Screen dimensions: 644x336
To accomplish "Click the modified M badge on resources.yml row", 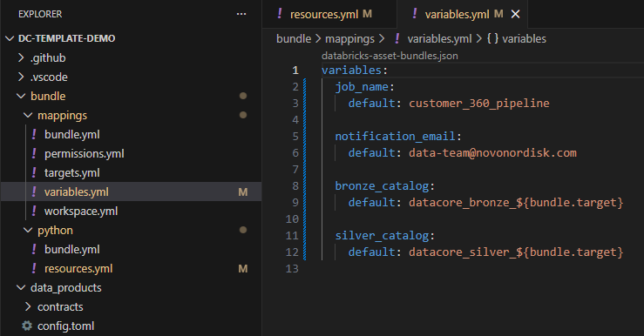I will click(x=243, y=269).
